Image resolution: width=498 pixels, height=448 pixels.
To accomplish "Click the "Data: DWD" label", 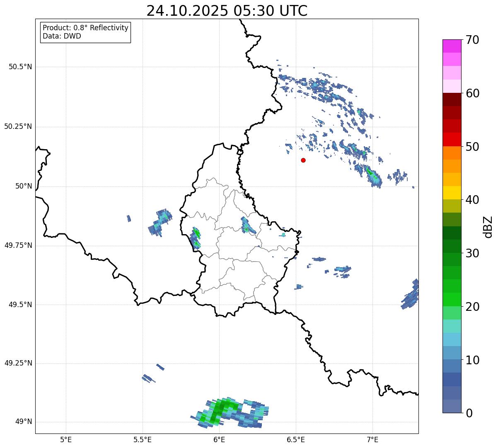I will click(x=62, y=36).
